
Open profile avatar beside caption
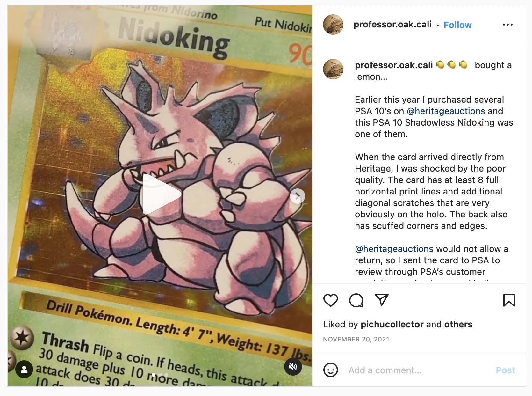[x=333, y=69]
